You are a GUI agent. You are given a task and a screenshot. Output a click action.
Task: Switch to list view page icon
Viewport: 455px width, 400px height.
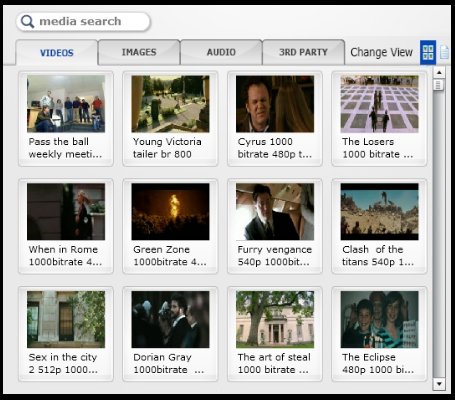444,52
